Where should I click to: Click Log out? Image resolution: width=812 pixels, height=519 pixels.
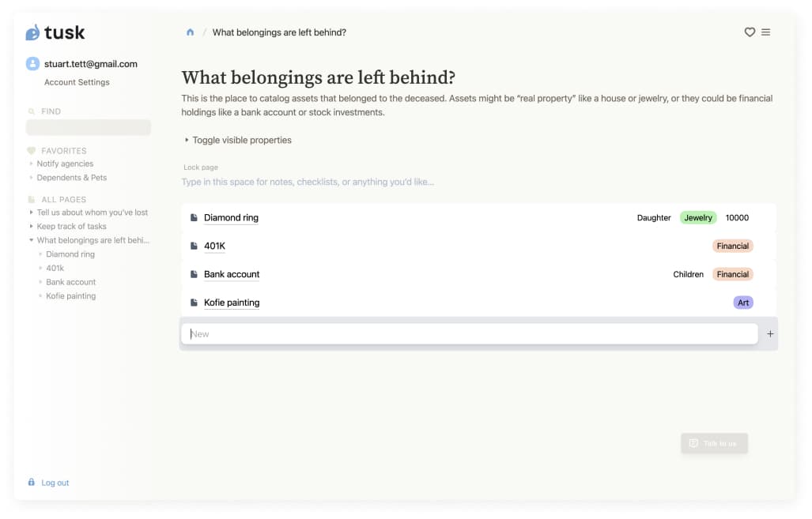[x=55, y=483]
